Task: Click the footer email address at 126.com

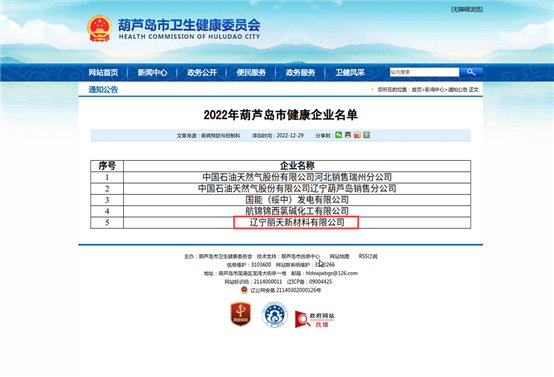Action: coord(331,273)
